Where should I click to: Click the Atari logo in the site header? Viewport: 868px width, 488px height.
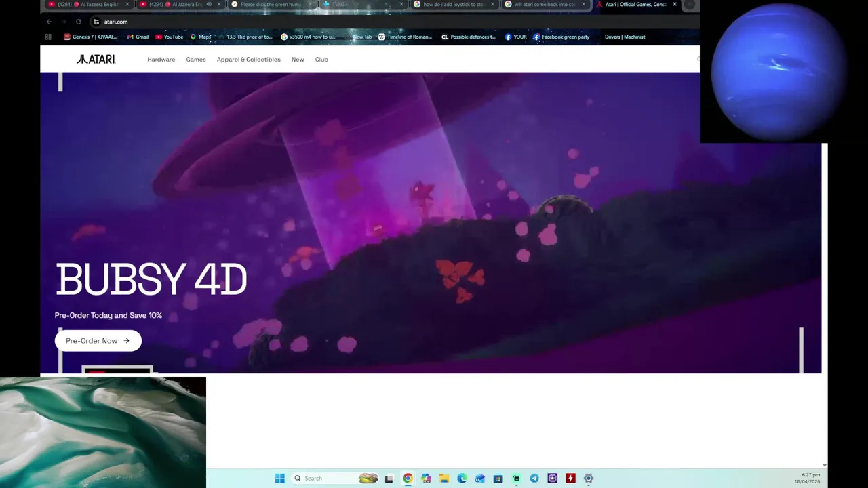(96, 60)
